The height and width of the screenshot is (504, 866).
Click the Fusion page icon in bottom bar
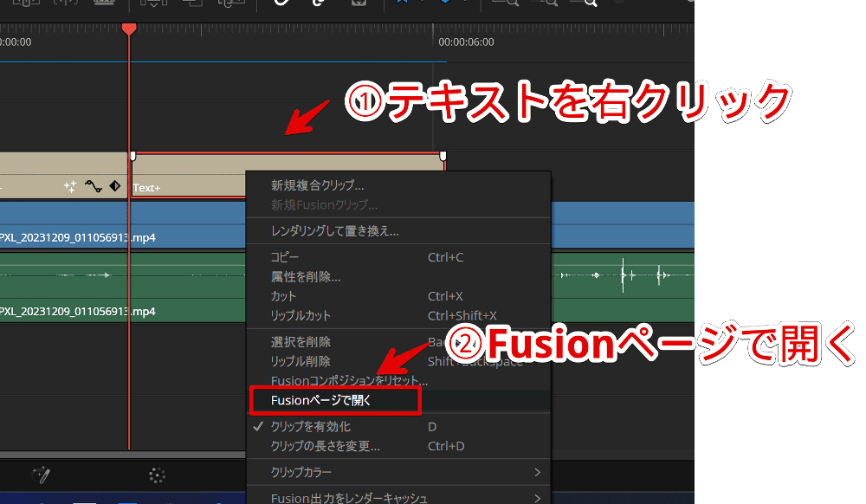click(41, 474)
